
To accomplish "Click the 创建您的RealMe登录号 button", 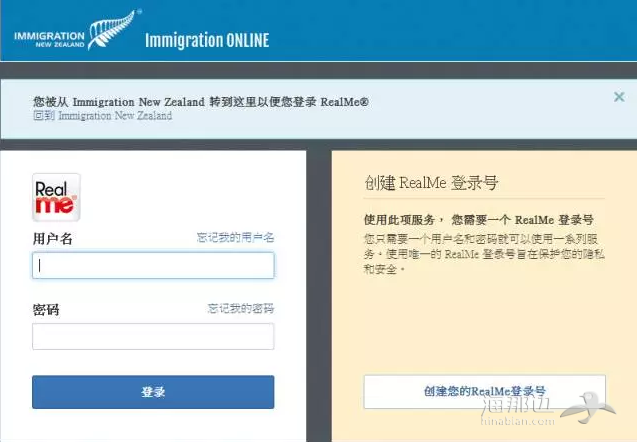I will tap(485, 392).
